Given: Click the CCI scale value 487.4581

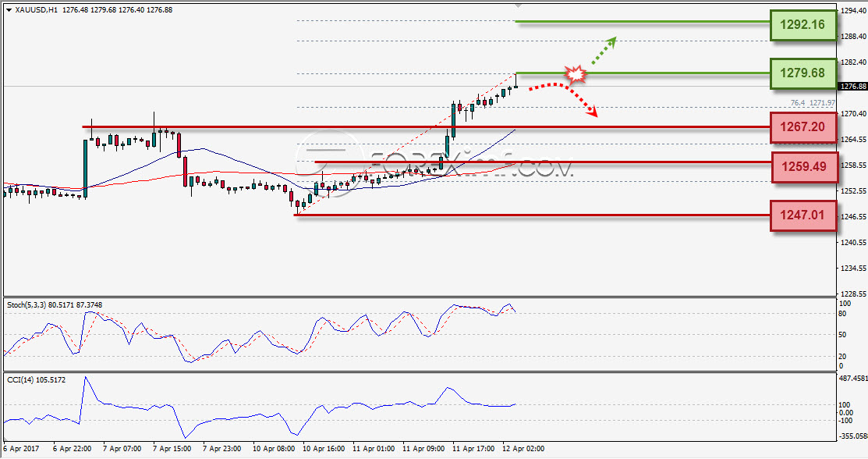Looking at the screenshot, I should [x=853, y=379].
